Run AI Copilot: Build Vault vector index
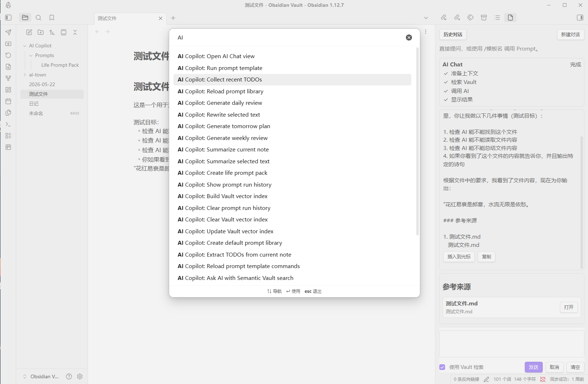Viewport: 588px width, 384px height. pos(292,196)
